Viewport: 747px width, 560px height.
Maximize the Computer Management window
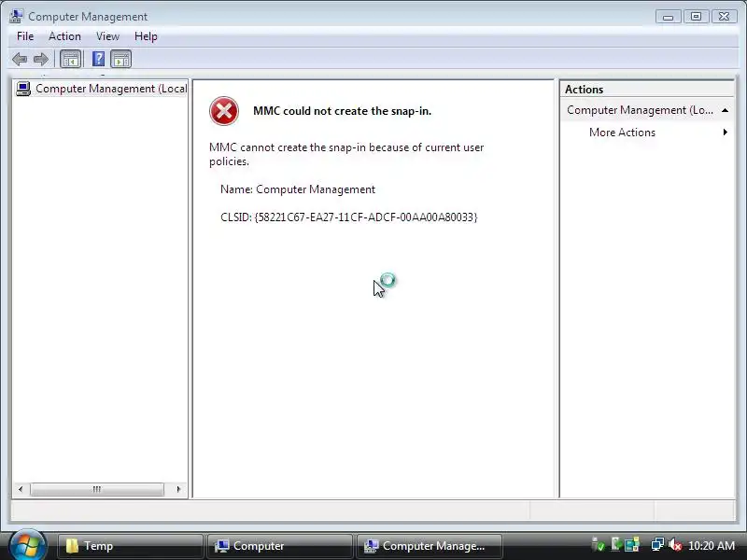(696, 17)
